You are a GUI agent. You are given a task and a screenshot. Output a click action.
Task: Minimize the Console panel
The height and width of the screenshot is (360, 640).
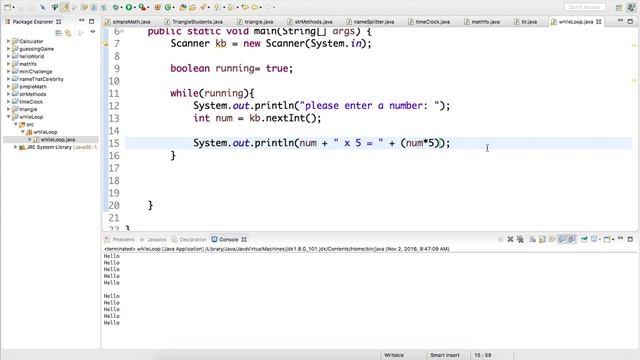tap(620, 238)
